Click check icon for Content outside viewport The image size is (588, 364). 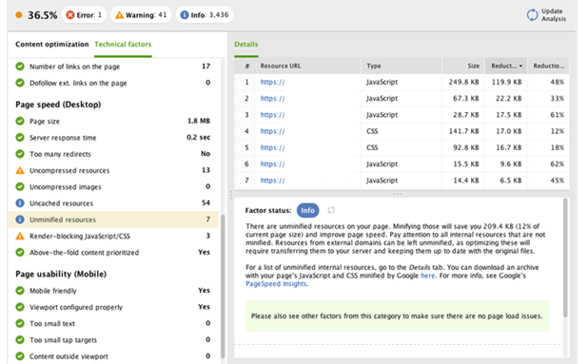point(20,356)
